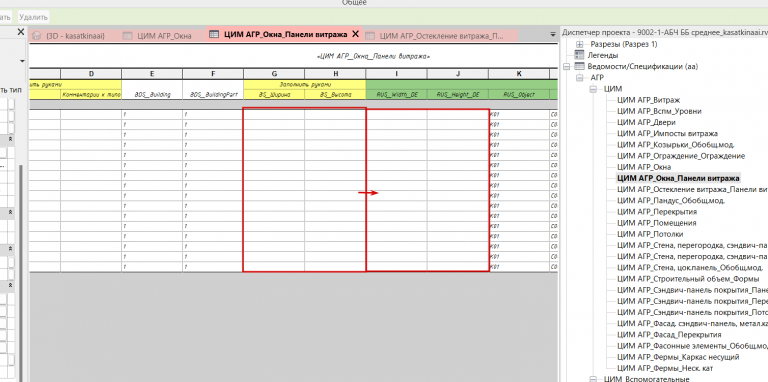This screenshot has width=768, height=382.
Task: Select column E header
Action: pyautogui.click(x=152, y=74)
